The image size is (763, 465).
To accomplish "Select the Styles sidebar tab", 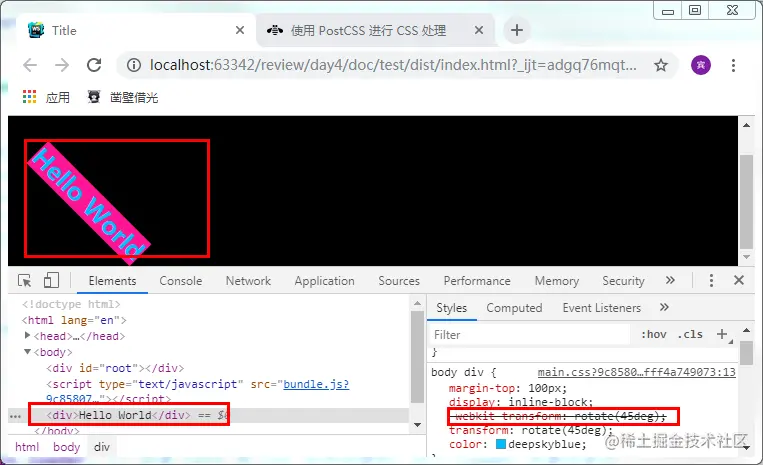I will tap(452, 308).
